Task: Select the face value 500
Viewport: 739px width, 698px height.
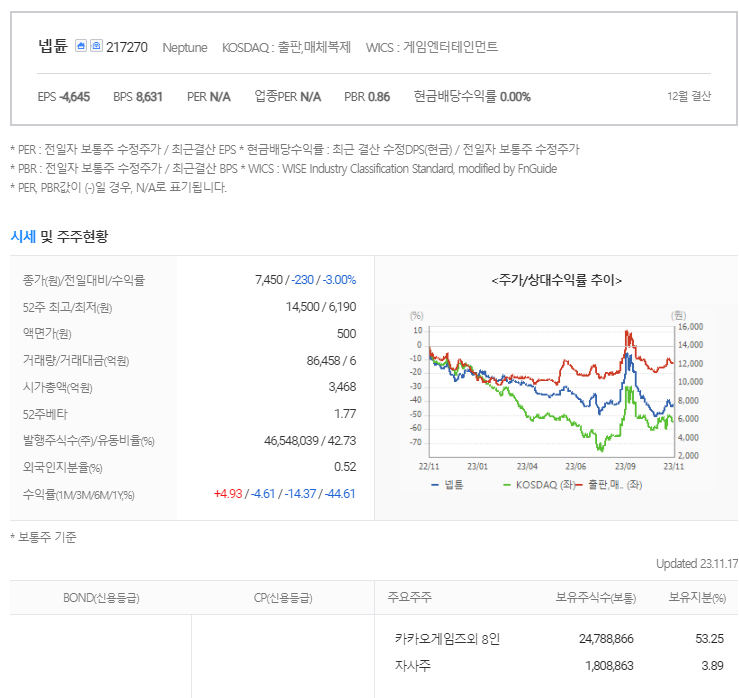Action: (346, 334)
